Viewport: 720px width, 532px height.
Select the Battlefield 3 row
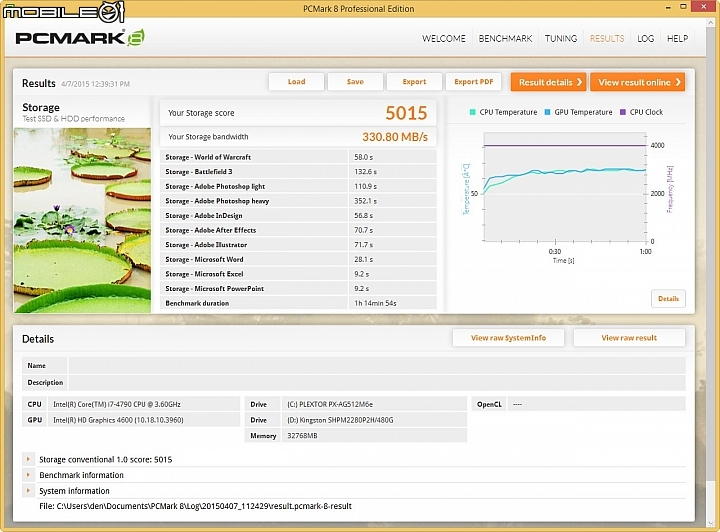pos(298,172)
